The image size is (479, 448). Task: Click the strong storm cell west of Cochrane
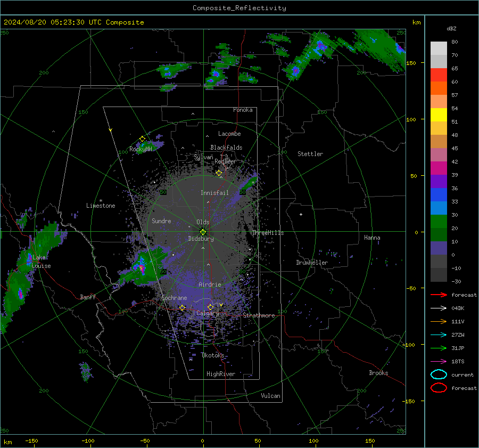141,267
